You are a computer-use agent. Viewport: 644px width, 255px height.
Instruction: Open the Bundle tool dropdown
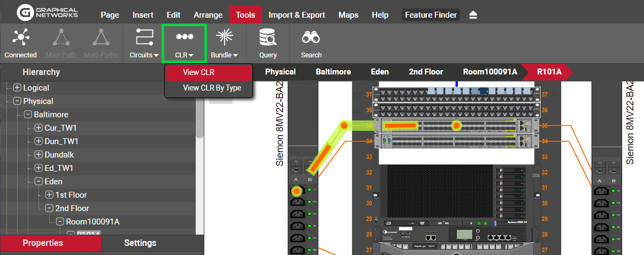click(x=224, y=55)
